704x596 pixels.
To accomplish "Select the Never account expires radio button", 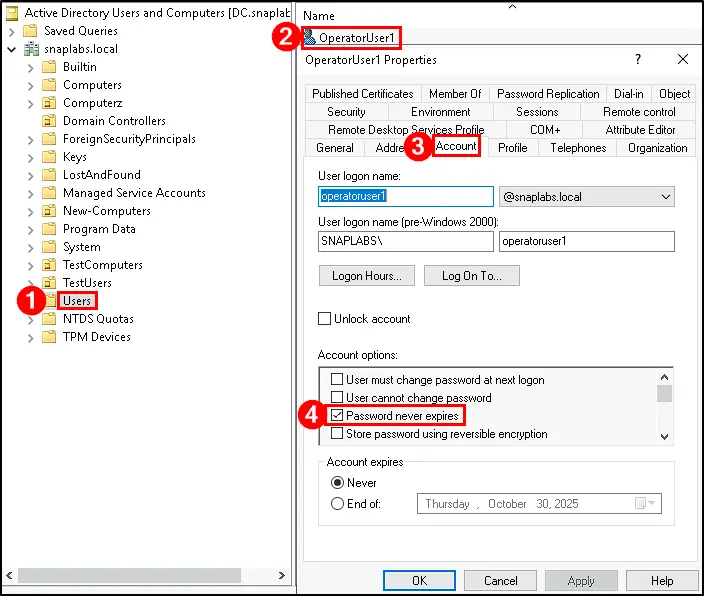I will (x=337, y=483).
